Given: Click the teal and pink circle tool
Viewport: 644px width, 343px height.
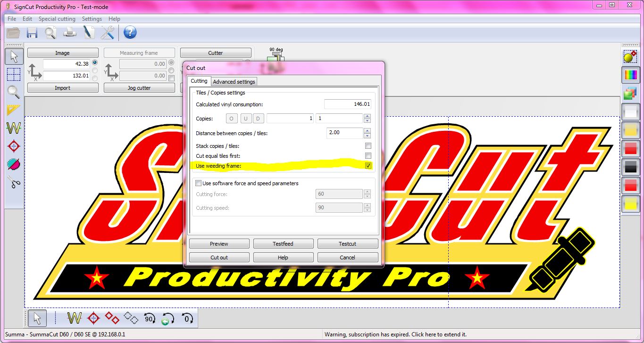Looking at the screenshot, I should click(14, 163).
